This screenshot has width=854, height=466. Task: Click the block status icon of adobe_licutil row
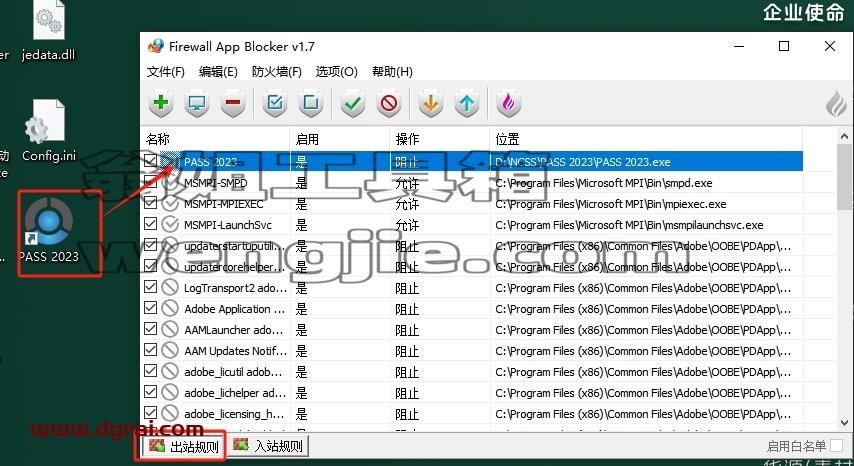coord(170,371)
